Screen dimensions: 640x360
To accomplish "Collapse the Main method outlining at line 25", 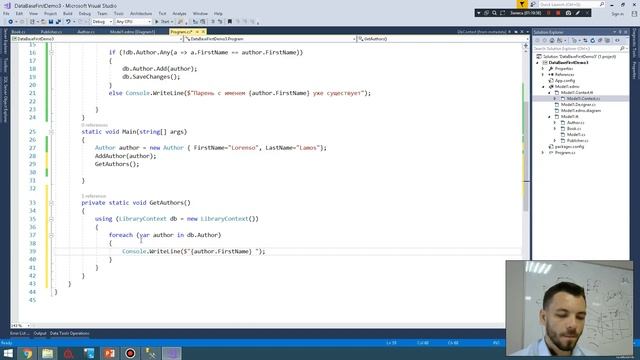I will pyautogui.click(x=51, y=132).
